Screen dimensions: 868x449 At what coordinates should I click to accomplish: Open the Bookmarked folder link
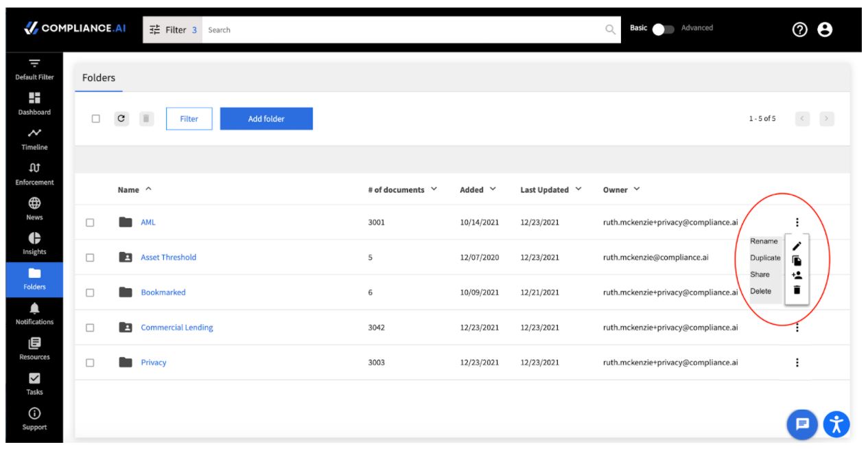163,292
